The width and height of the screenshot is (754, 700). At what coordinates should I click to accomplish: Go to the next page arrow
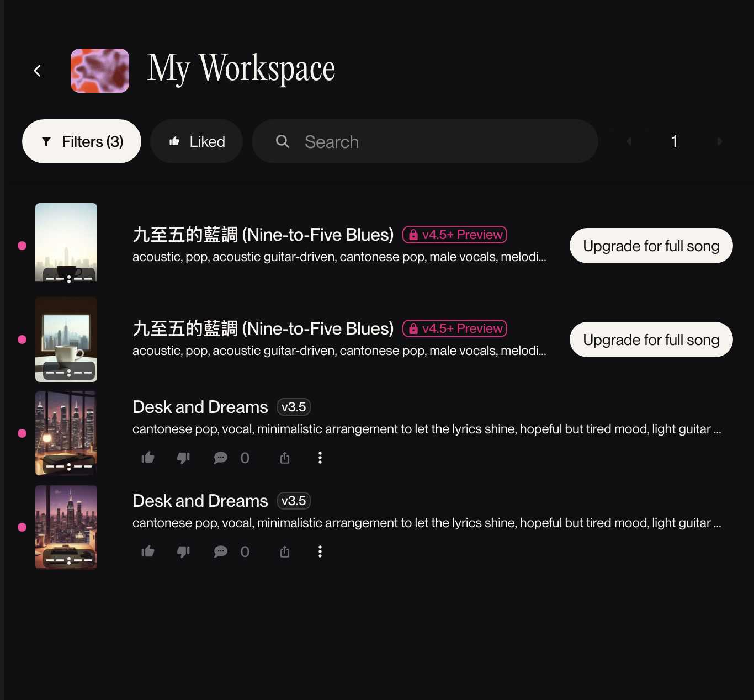click(x=719, y=142)
